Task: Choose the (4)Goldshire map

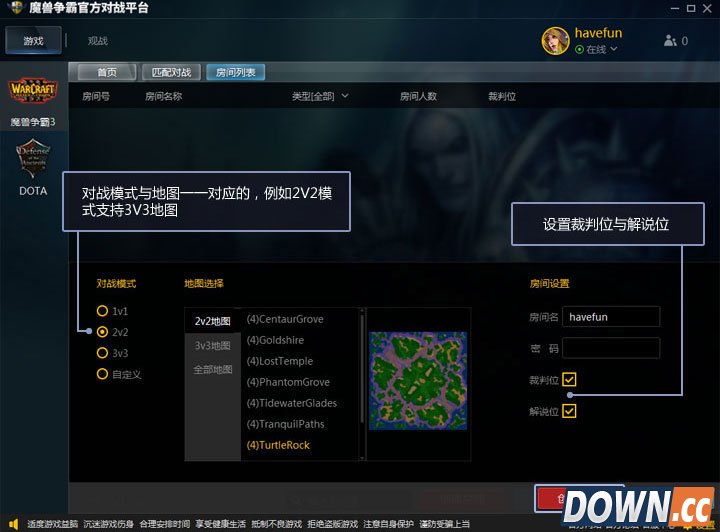Action: pyautogui.click(x=275, y=340)
